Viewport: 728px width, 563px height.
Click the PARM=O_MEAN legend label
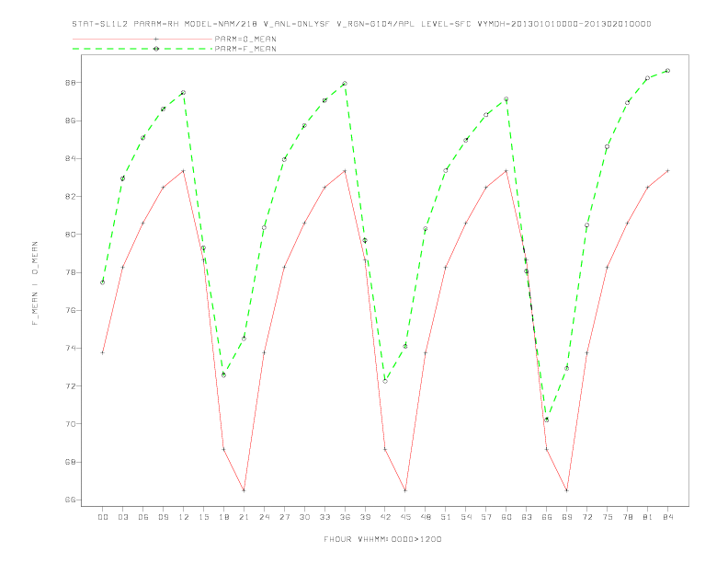pos(245,39)
